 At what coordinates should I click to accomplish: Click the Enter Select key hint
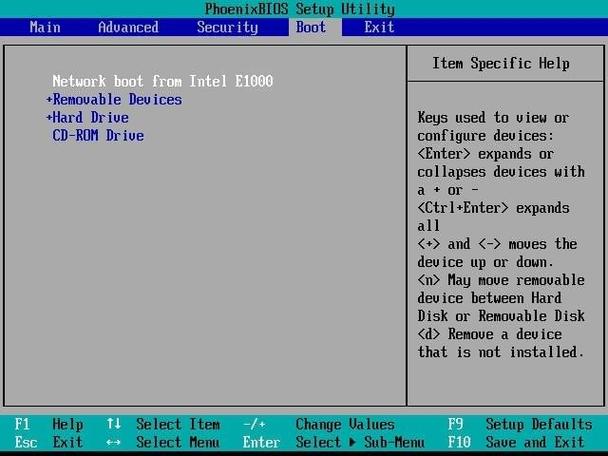[x=261, y=442]
